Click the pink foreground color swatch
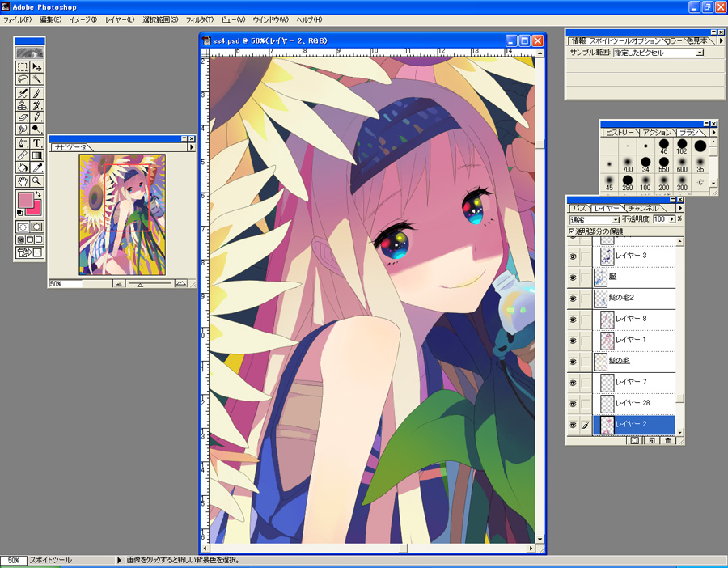The width and height of the screenshot is (728, 568). 26,200
